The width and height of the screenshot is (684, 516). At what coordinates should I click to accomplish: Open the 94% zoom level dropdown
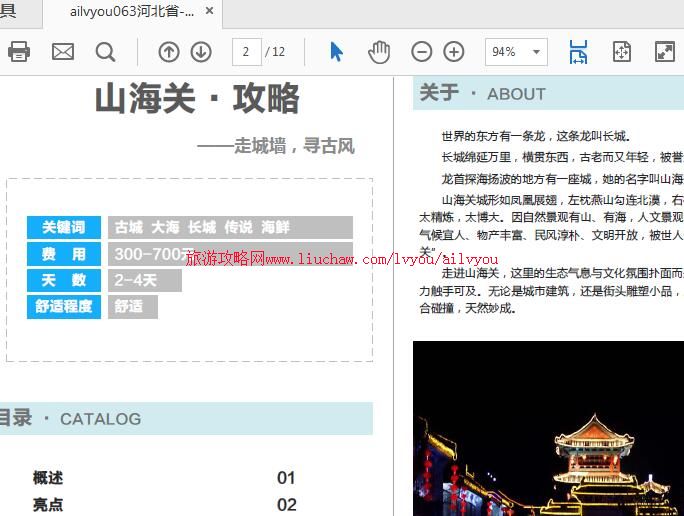pyautogui.click(x=516, y=52)
